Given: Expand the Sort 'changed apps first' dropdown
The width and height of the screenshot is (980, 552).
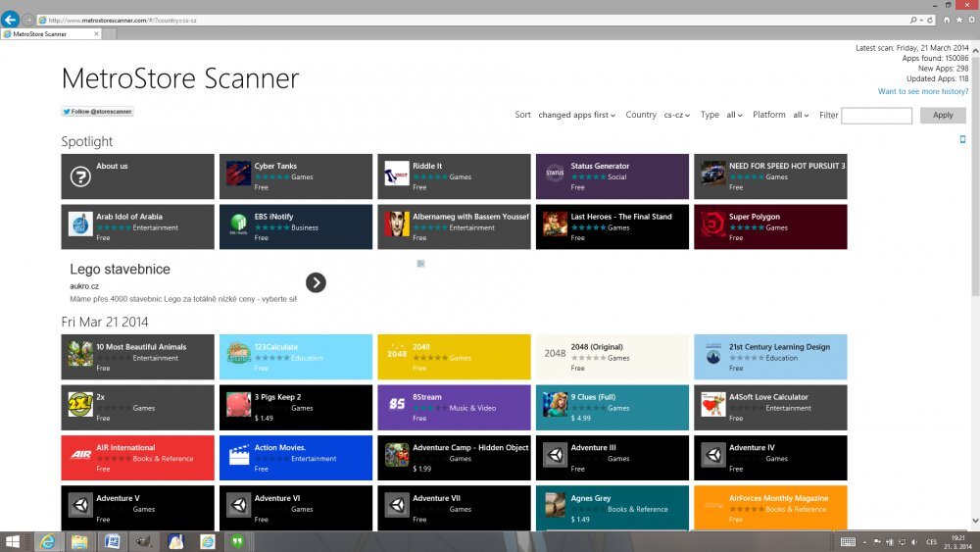Looking at the screenshot, I should [576, 116].
